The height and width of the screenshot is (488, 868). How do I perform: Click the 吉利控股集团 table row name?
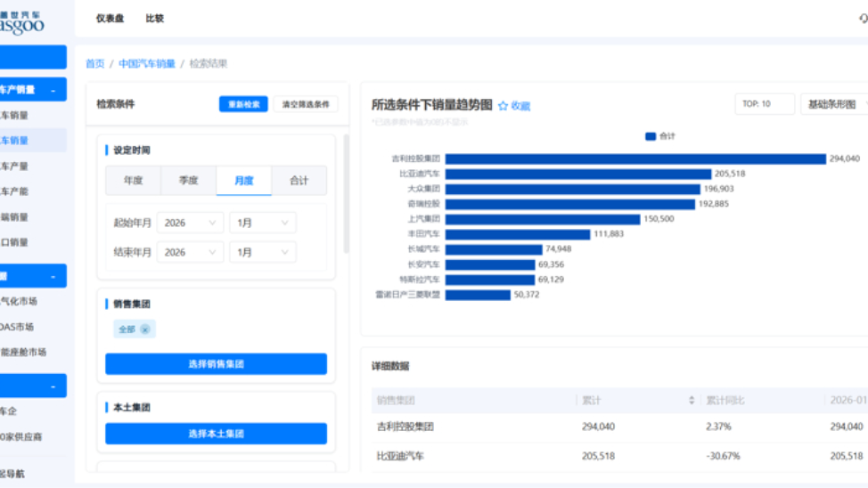[405, 427]
